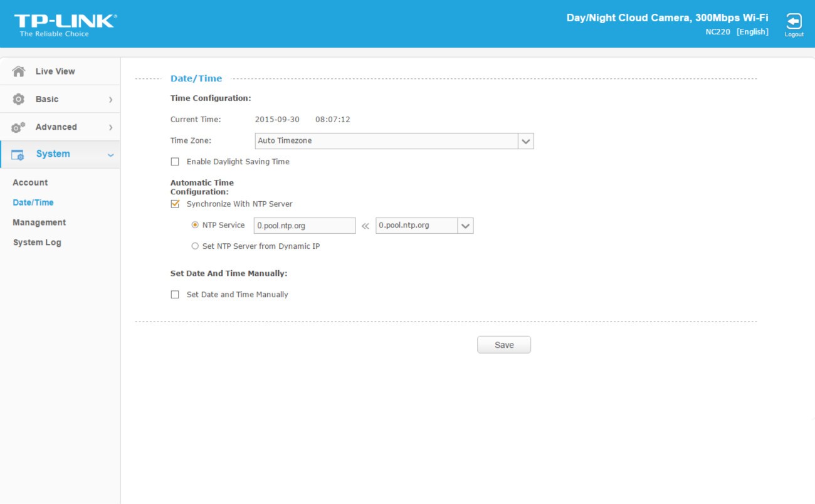Select Set NTP Server from Dynamic IP

(195, 246)
